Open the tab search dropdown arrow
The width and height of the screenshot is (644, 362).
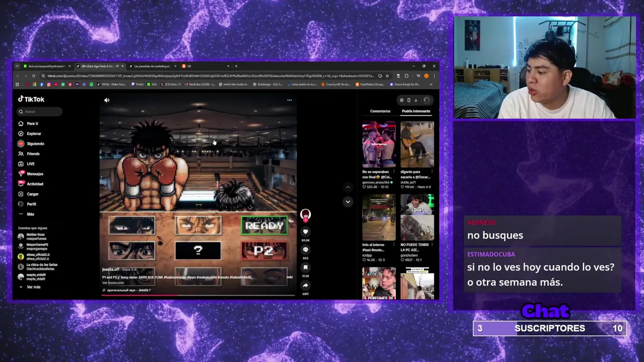pos(17,66)
